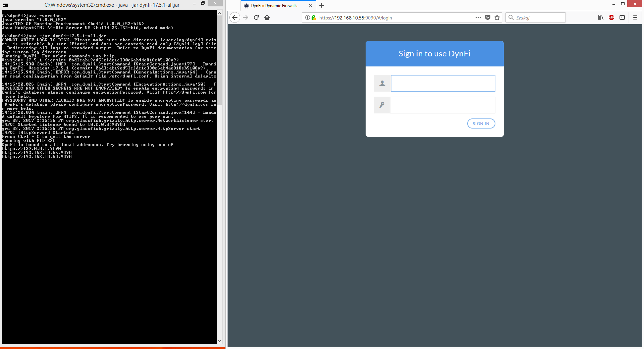Click 'Running with PID 820' line in cmd
The height and width of the screenshot is (349, 644).
click(29, 141)
